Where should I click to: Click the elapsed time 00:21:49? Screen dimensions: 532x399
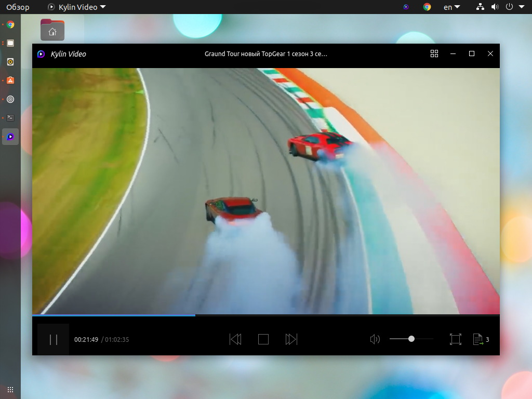[x=86, y=340]
